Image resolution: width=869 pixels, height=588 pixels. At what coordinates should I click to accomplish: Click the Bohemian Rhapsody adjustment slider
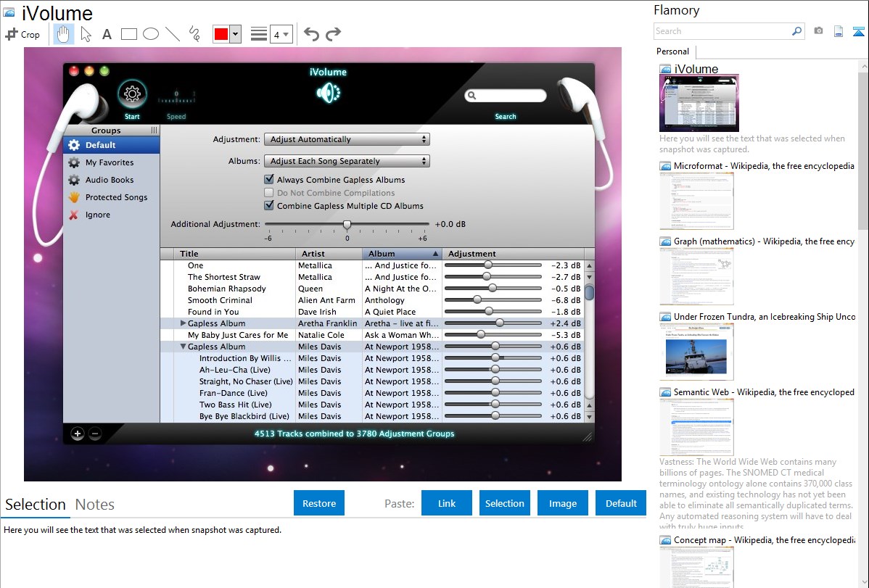(x=493, y=288)
